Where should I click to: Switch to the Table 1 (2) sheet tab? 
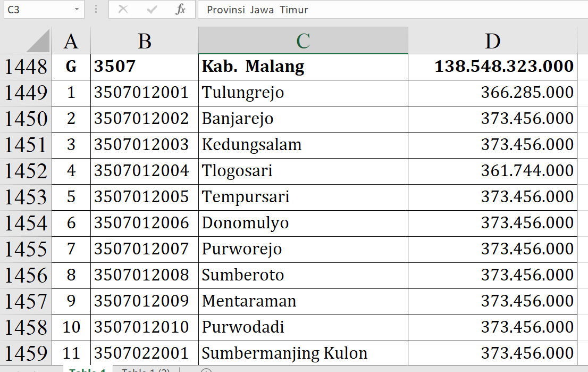[x=146, y=370]
